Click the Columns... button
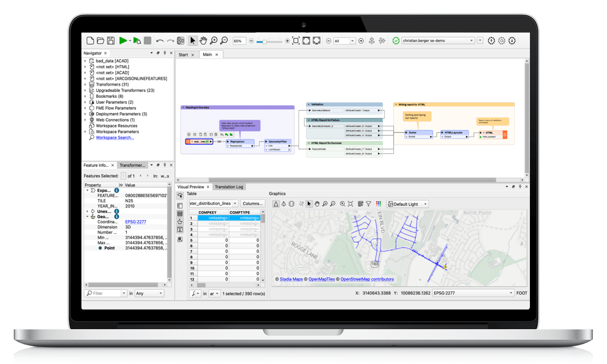The height and width of the screenshot is (364, 607). (252, 204)
